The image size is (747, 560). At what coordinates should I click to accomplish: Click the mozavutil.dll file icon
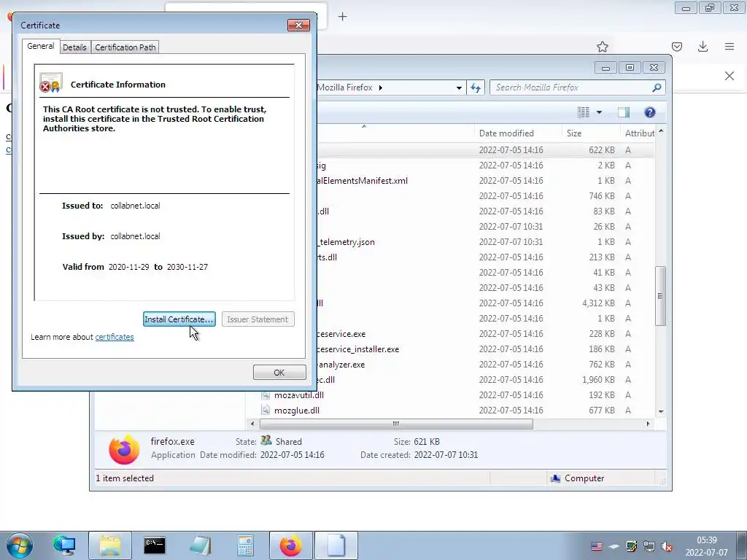[266, 395]
